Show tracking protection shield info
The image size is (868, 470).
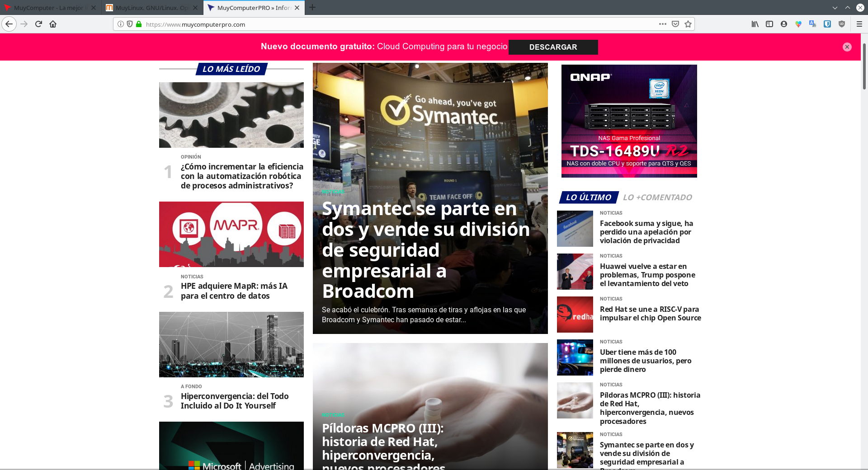coord(130,24)
